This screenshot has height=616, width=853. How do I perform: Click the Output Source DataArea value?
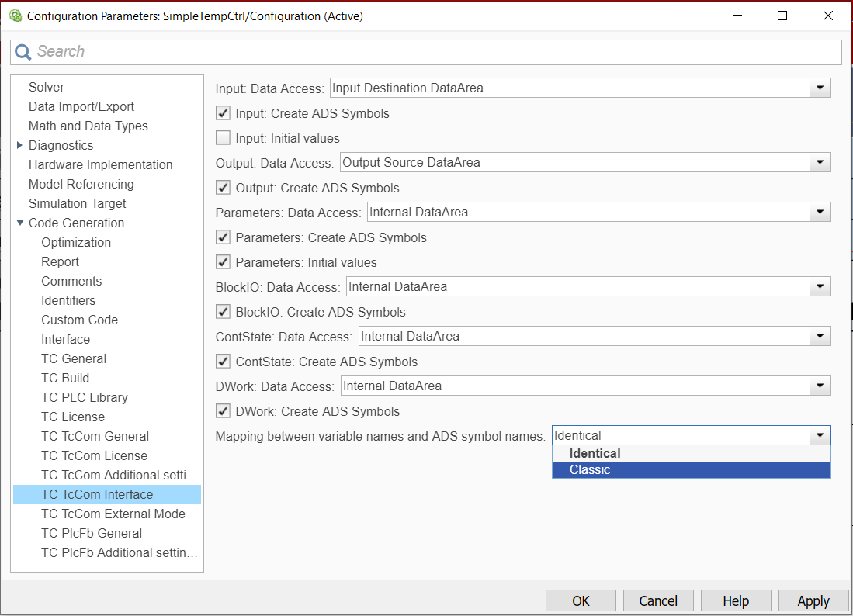[x=411, y=163]
